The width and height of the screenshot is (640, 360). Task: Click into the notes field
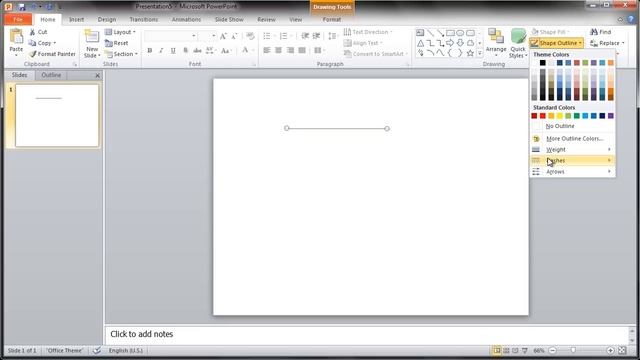click(x=368, y=335)
